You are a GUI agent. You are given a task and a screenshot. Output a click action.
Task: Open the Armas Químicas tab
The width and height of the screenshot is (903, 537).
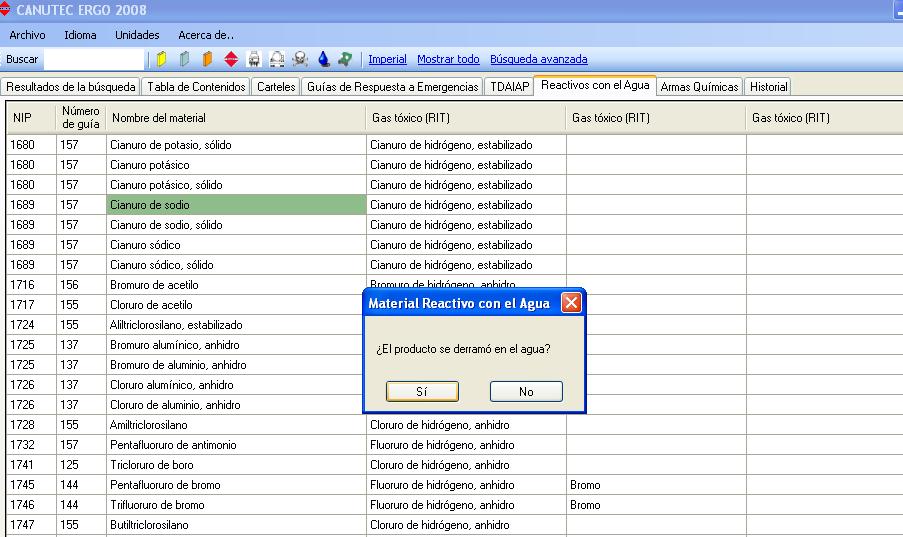[x=699, y=86]
